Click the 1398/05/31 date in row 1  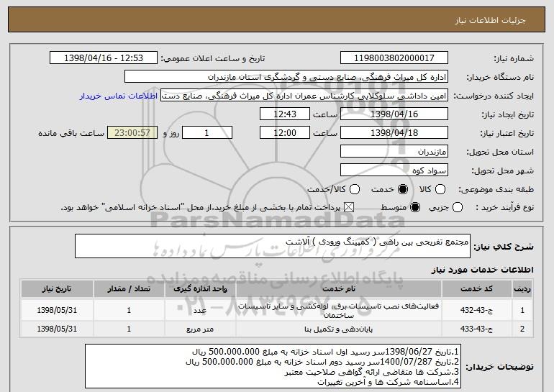(x=57, y=310)
